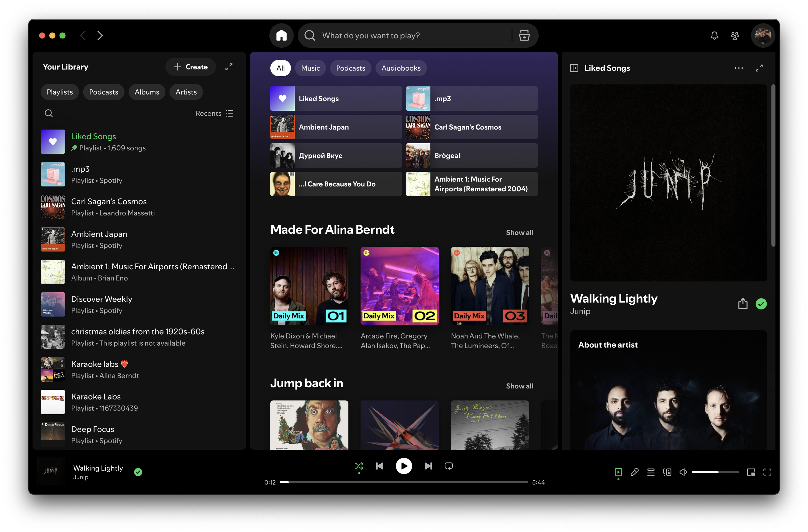Open Daily Mix 03 card
808x532 pixels.
pyautogui.click(x=490, y=299)
